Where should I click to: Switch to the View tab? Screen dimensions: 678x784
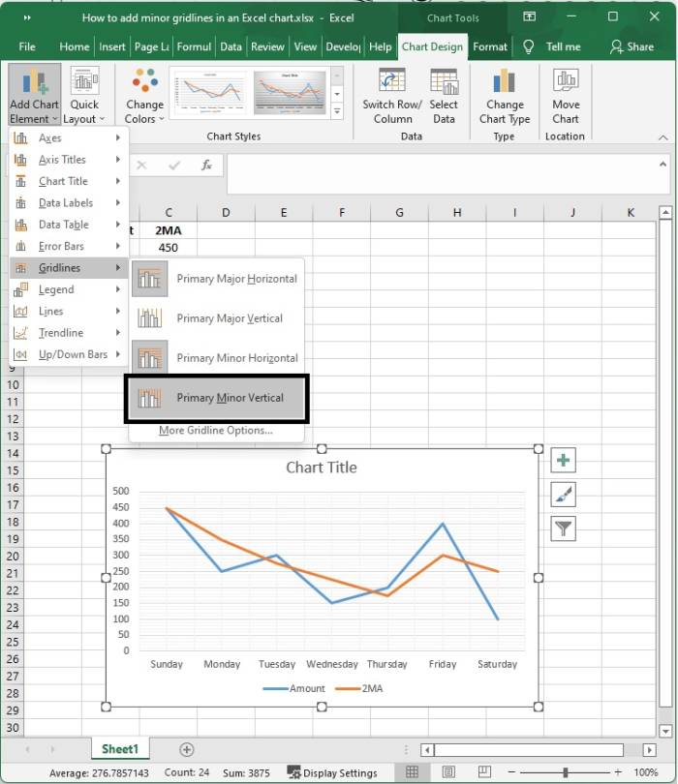point(305,47)
